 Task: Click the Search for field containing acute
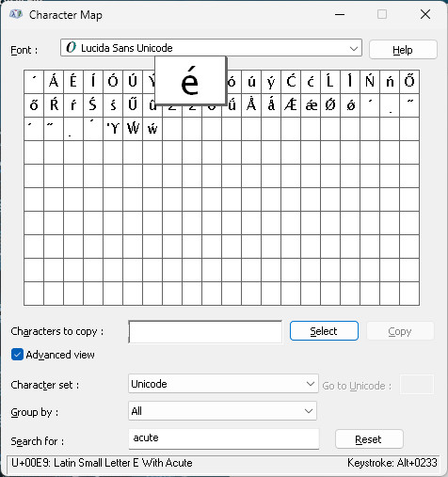point(224,438)
